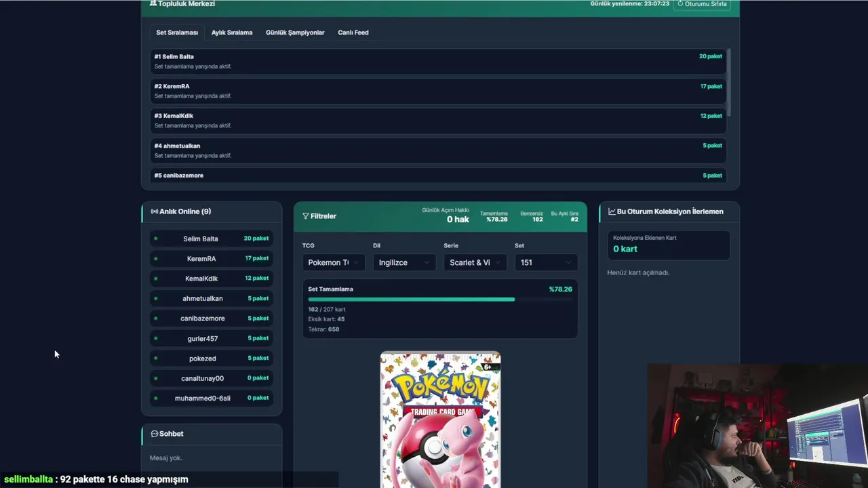868x488 pixels.
Task: Select online user gurler457
Action: coord(212,338)
